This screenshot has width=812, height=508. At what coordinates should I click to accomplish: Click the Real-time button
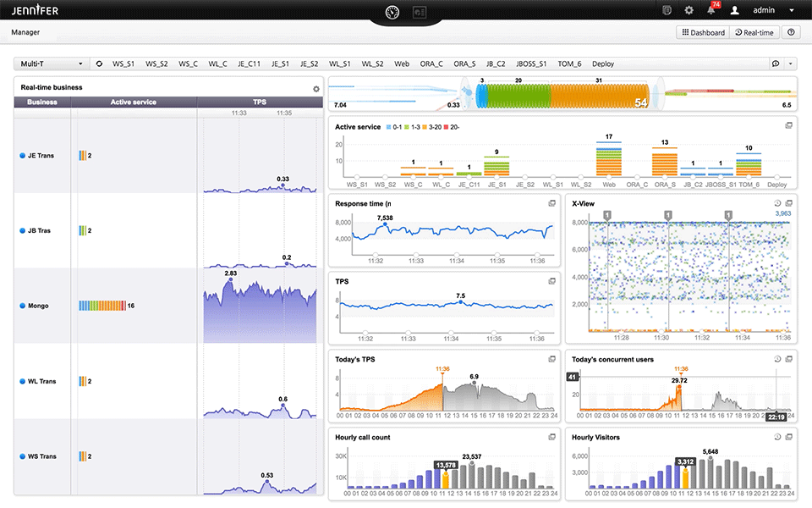(754, 32)
